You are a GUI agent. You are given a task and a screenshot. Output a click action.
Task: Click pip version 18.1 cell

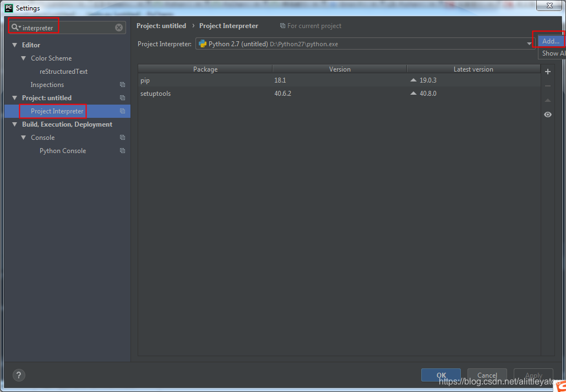tap(280, 80)
